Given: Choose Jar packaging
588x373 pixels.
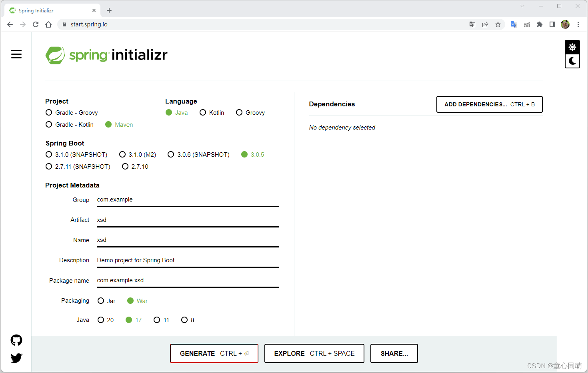Looking at the screenshot, I should (x=106, y=301).
